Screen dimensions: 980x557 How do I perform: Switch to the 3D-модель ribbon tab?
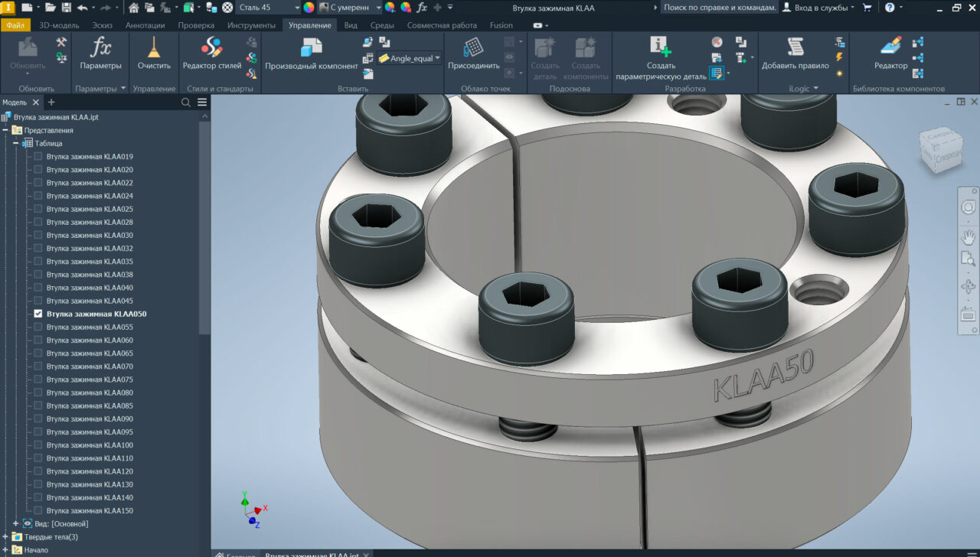(59, 25)
